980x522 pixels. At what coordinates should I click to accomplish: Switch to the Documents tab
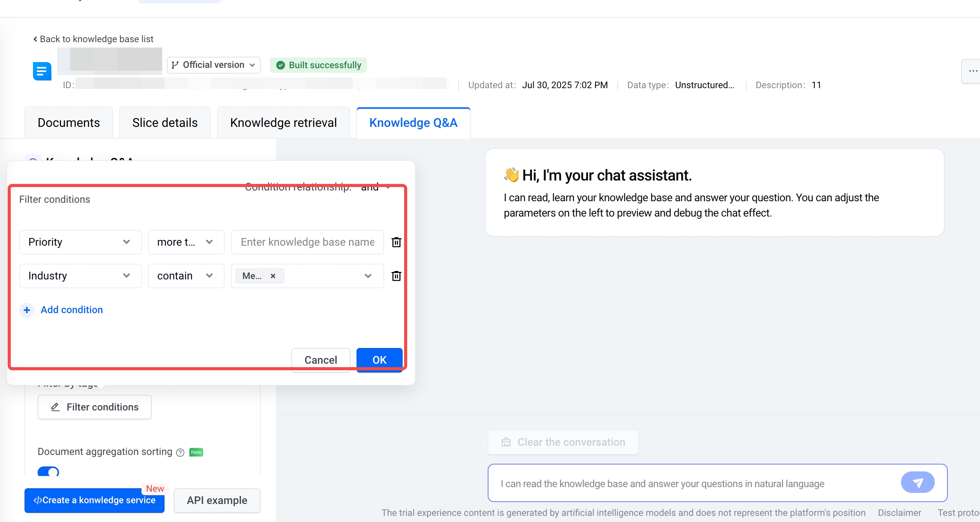(69, 123)
